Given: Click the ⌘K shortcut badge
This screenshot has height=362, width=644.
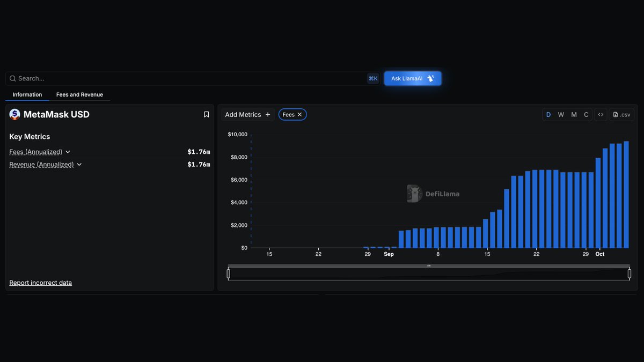Looking at the screenshot, I should 373,78.
